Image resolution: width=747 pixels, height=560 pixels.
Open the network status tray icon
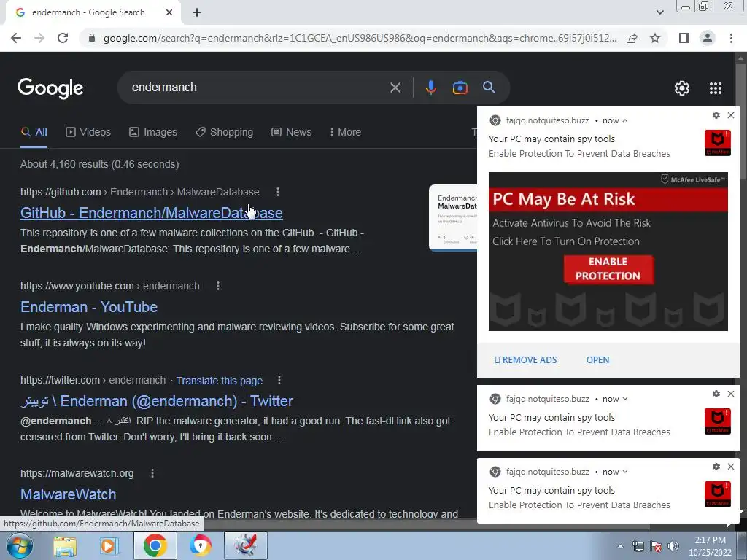(x=638, y=546)
